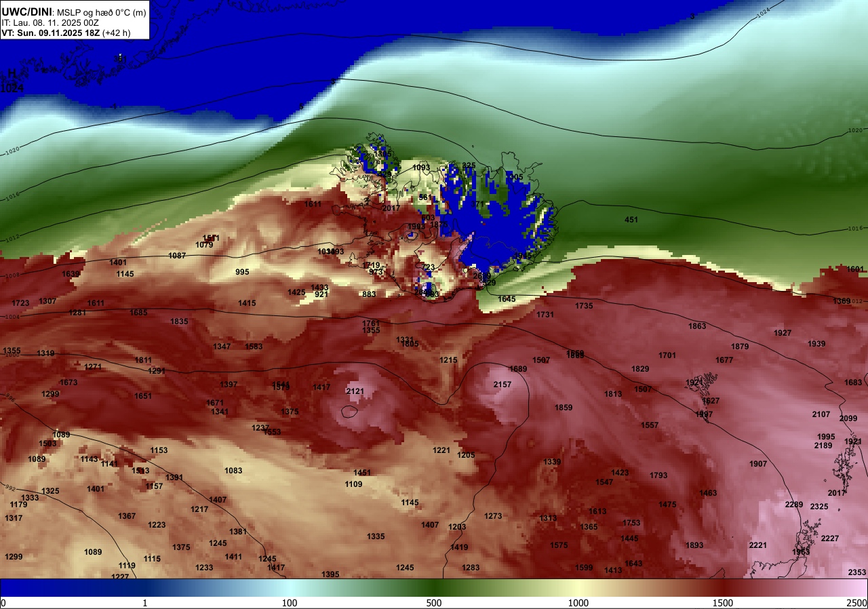The image size is (868, 609).
Task: Click the 1879 height value
Action: coord(740,347)
